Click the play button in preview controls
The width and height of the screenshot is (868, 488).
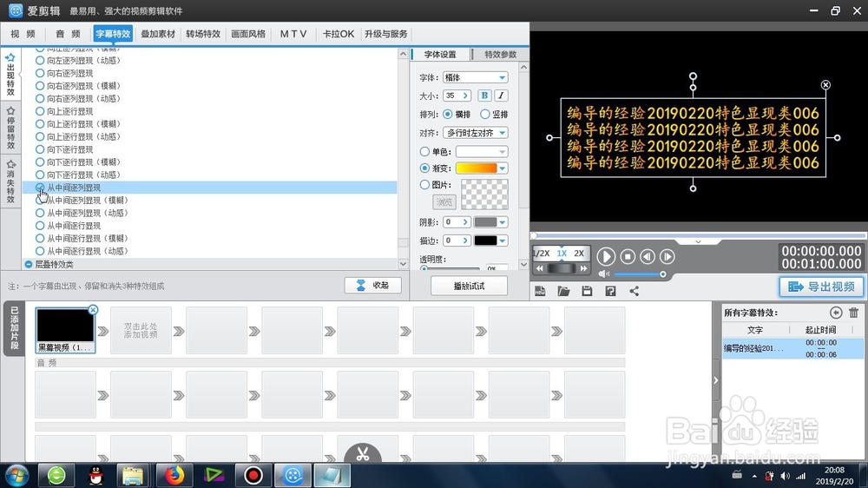click(606, 256)
